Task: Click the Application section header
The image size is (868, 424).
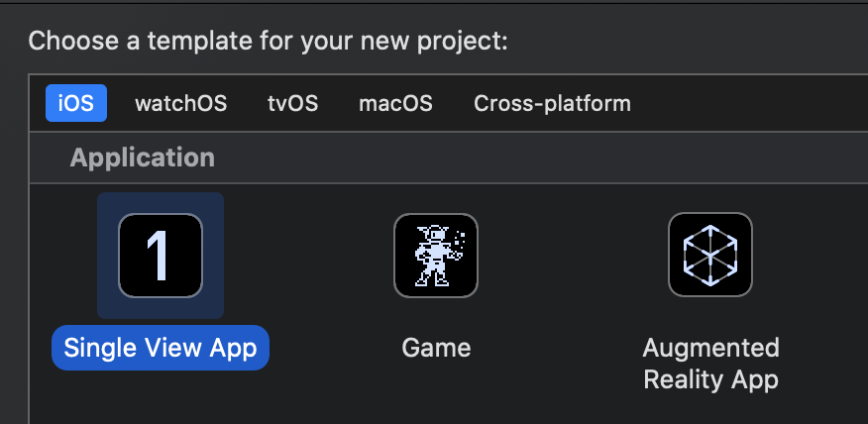Action: coord(143,158)
